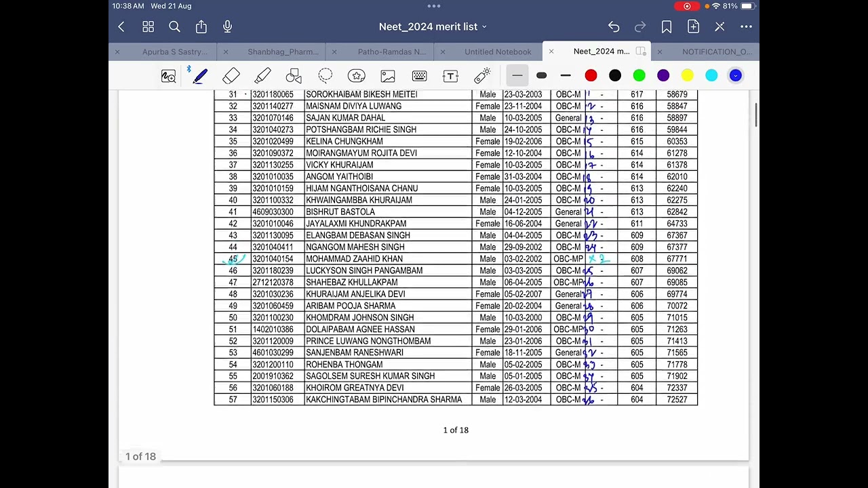Pick the cyan pen color

coord(711,76)
